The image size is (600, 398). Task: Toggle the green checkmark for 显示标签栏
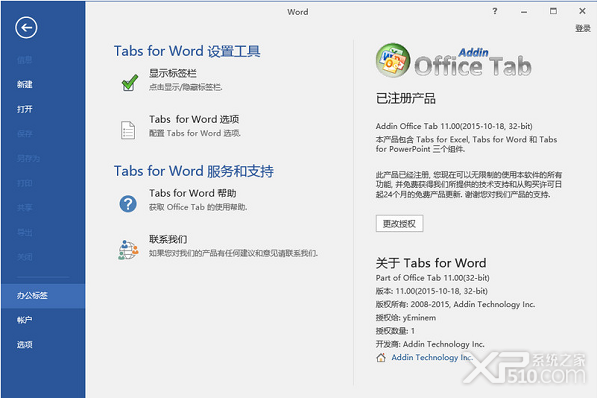[x=130, y=82]
